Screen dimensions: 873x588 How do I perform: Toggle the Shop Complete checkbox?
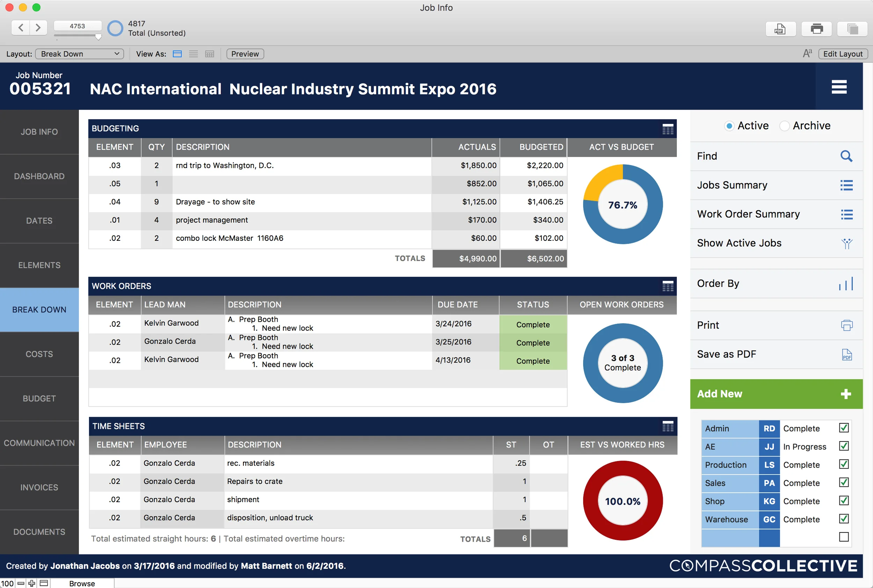click(x=844, y=501)
